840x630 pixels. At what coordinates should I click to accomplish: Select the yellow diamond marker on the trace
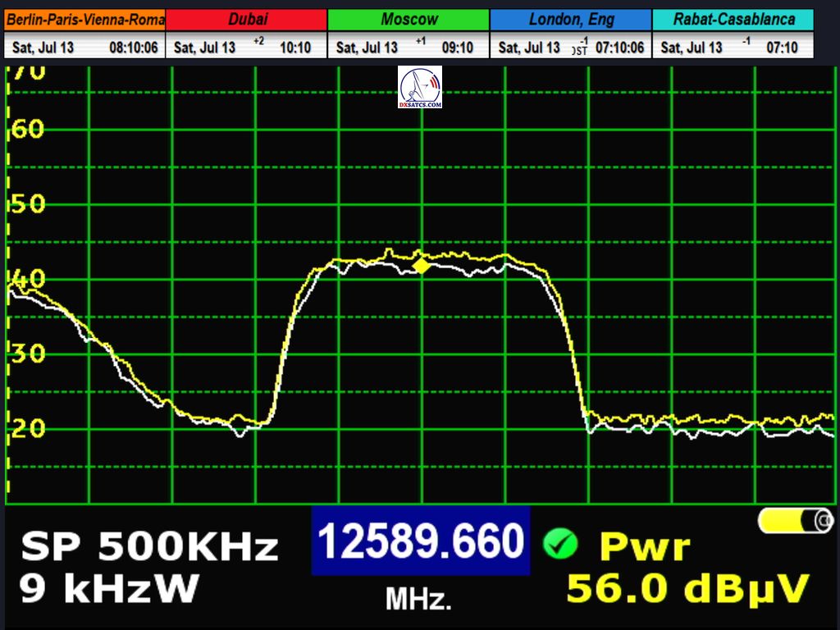tap(421, 265)
